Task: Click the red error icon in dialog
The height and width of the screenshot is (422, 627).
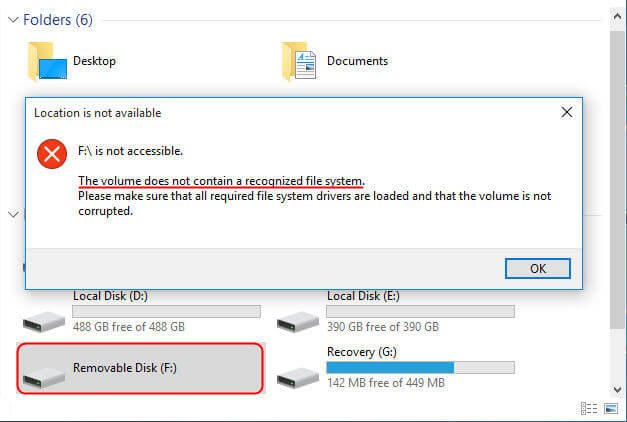Action: tap(51, 153)
